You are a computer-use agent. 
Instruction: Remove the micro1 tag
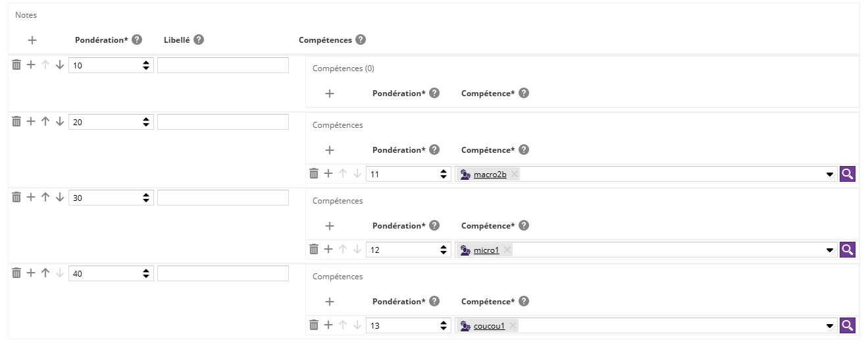[x=507, y=250]
